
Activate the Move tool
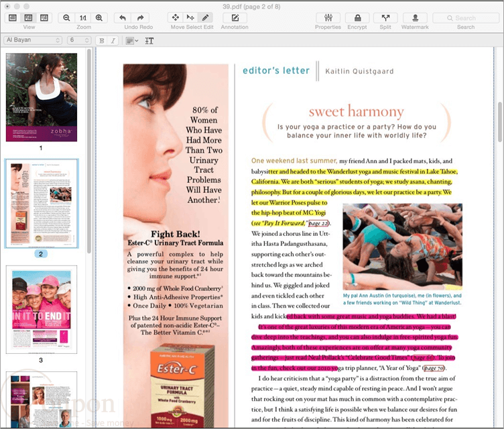[176, 17]
